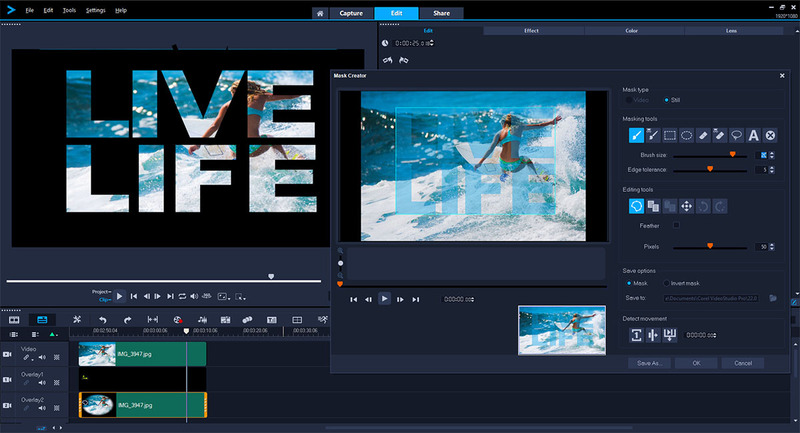The height and width of the screenshot is (433, 800).
Task: Click the first Detect movement icon
Action: (636, 335)
